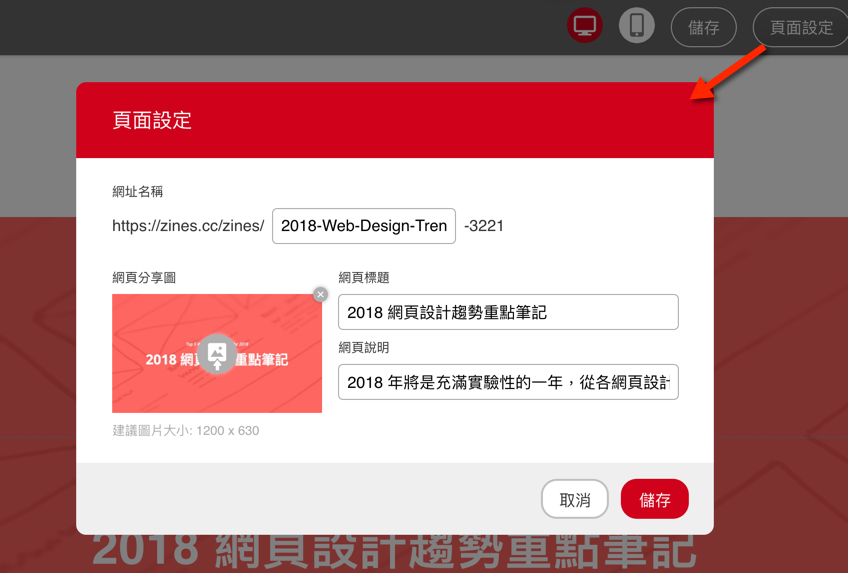
Task: Open 頁面設定 from the top toolbar
Action: click(x=801, y=28)
